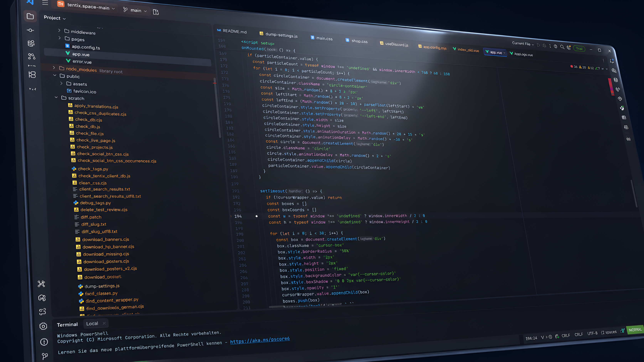Click the Trial button in toolbar
The height and width of the screenshot is (362, 644).
[579, 49]
